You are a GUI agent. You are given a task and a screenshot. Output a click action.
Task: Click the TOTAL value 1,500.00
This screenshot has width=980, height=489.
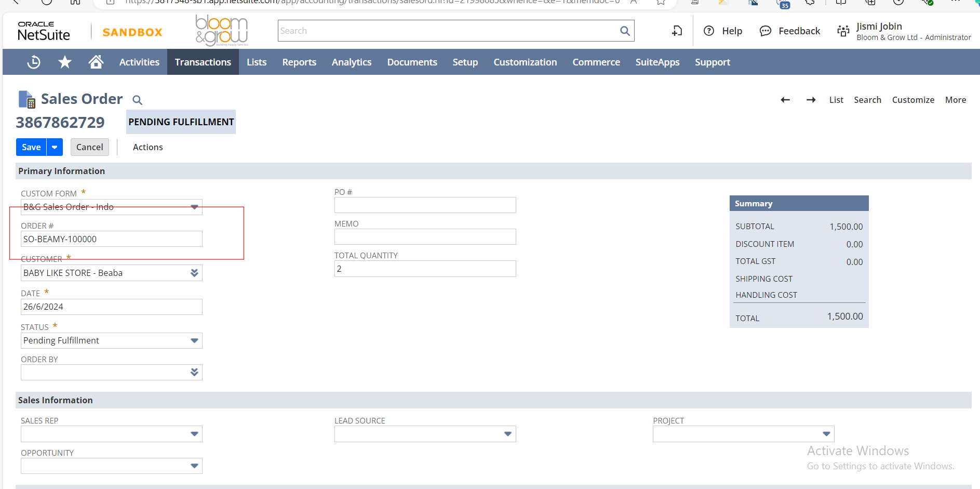pos(845,316)
